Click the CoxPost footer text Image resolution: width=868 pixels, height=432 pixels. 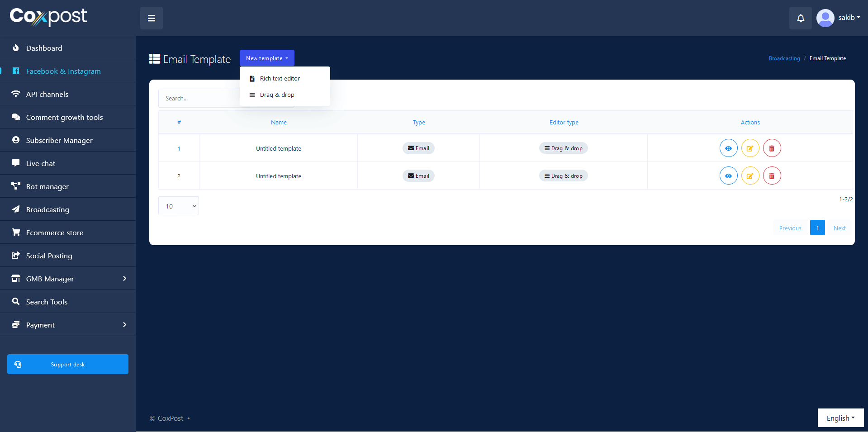click(x=170, y=418)
